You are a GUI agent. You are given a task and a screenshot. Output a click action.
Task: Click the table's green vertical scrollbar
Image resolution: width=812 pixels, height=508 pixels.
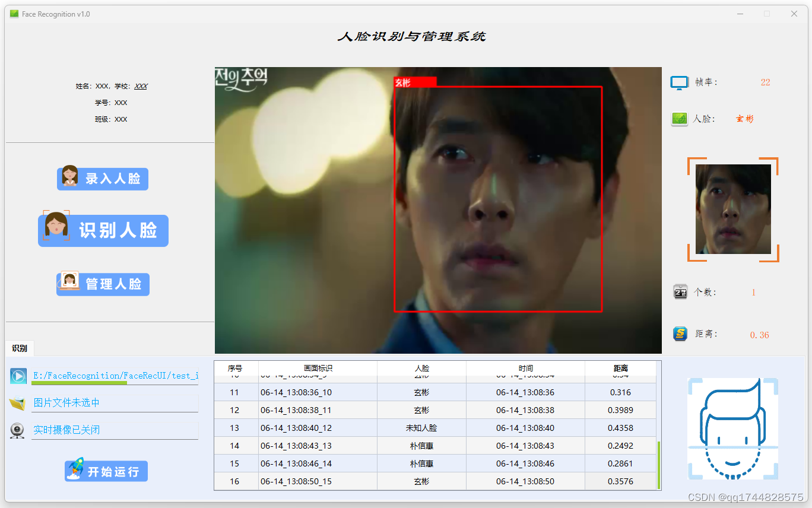[x=659, y=465]
